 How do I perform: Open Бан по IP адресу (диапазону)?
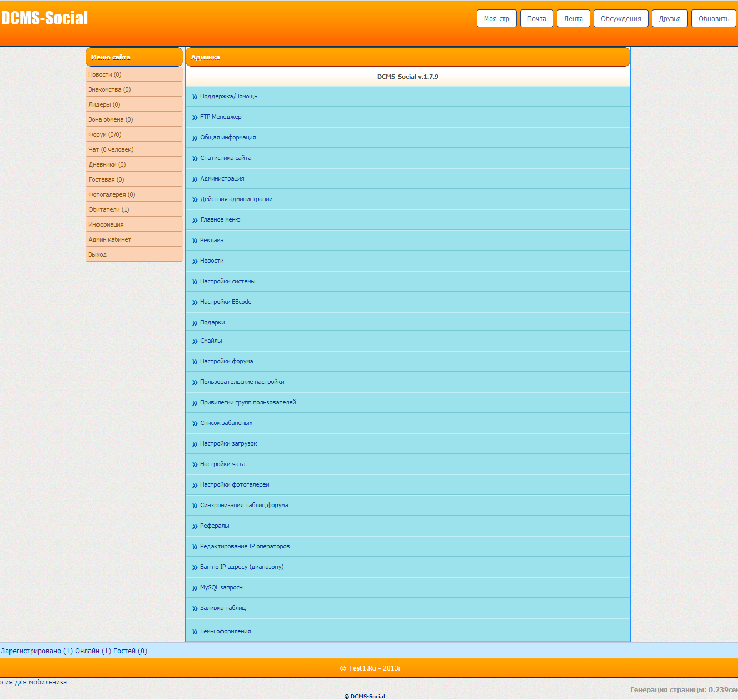(242, 567)
